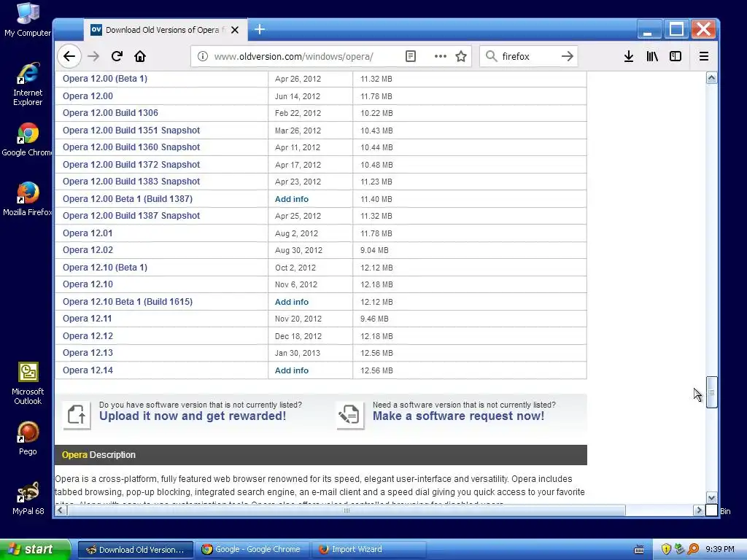This screenshot has width=747, height=560.
Task: Click the taskbar clock showing 9:39 PM
Action: (720, 549)
